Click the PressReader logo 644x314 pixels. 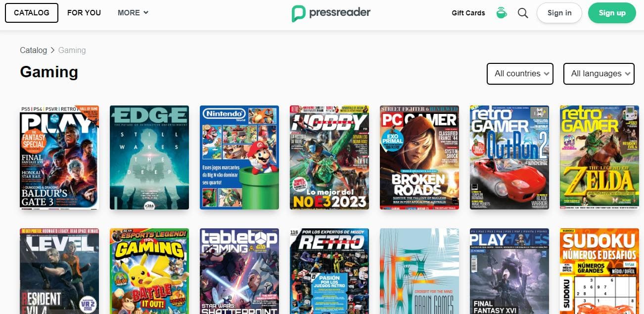331,13
